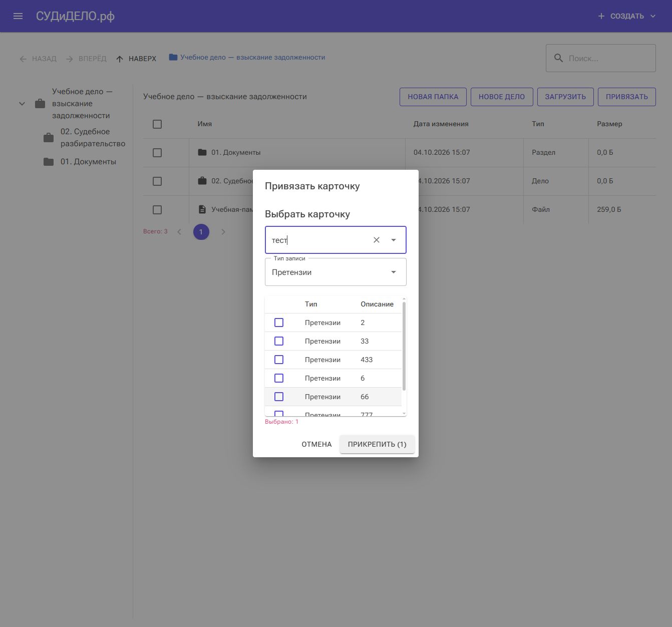This screenshot has height=627, width=672.
Task: Click the briefcase icon of Учебное дело tree root
Action: coord(40,104)
